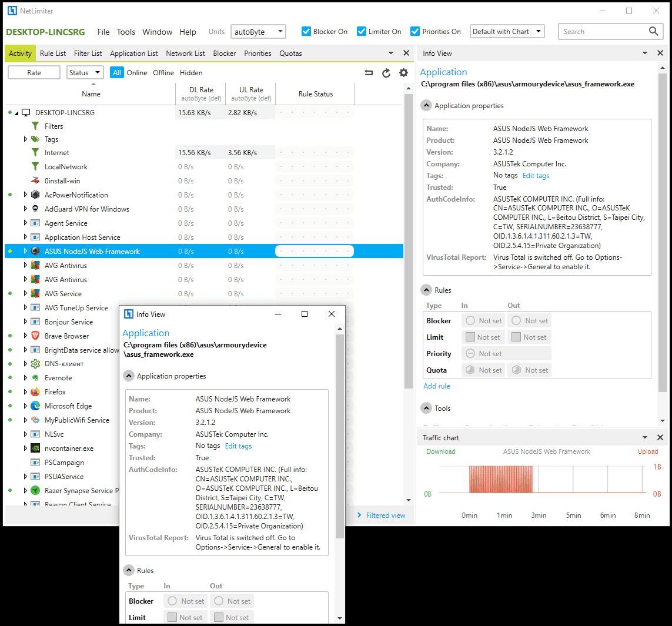Close the docked Info View panel
The image size is (672, 626).
660,53
